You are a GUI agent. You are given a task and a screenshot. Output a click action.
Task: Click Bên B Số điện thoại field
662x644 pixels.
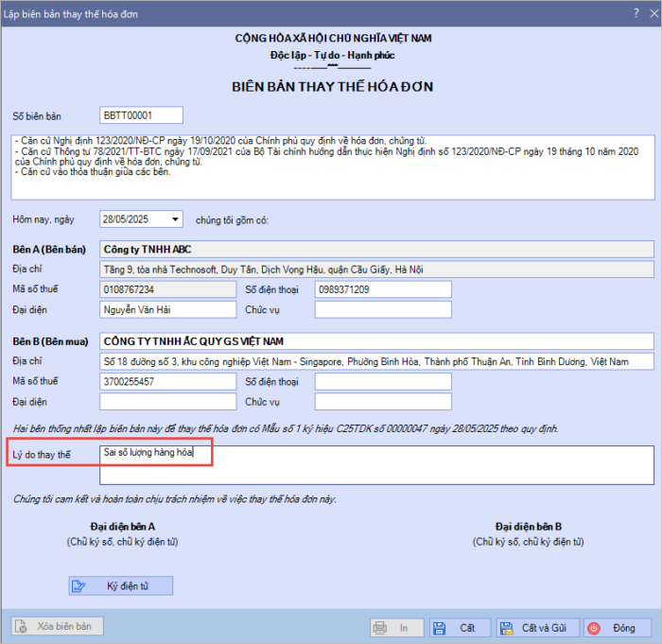[383, 382]
